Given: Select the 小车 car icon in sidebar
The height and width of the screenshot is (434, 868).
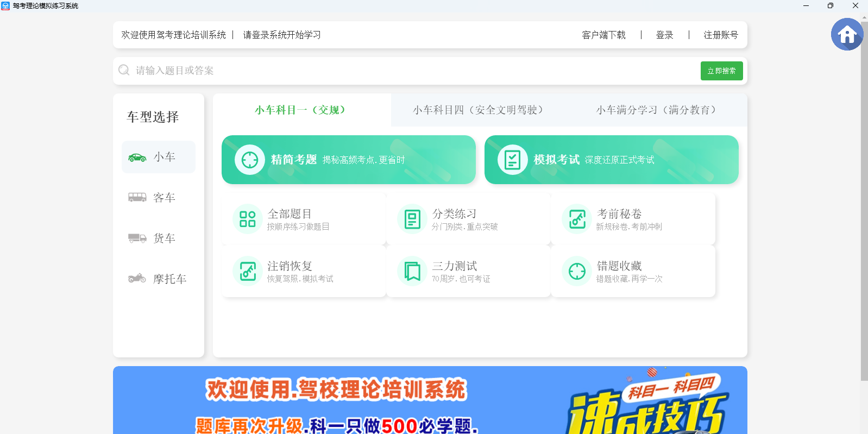Looking at the screenshot, I should 137,158.
